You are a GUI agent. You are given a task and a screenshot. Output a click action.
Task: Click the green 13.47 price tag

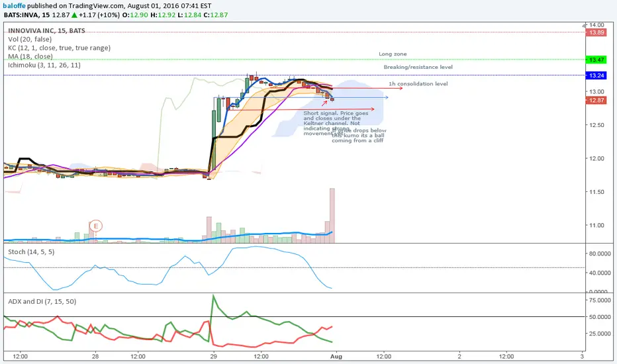pyautogui.click(x=596, y=60)
